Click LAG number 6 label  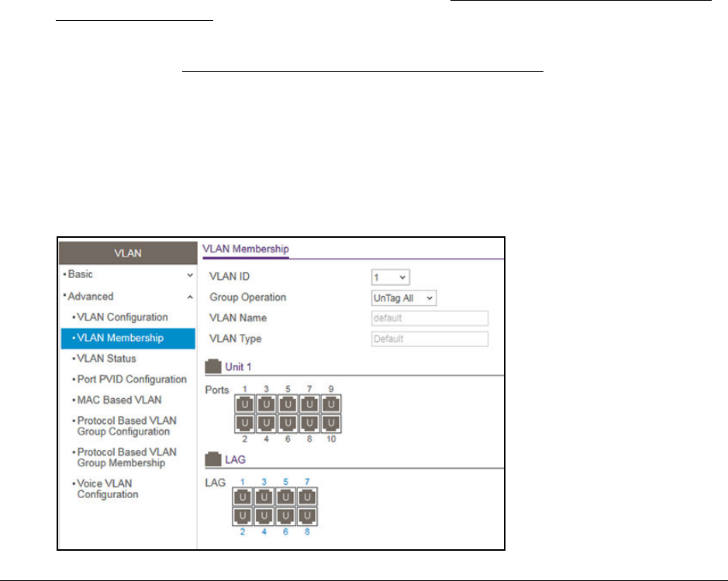tap(285, 532)
